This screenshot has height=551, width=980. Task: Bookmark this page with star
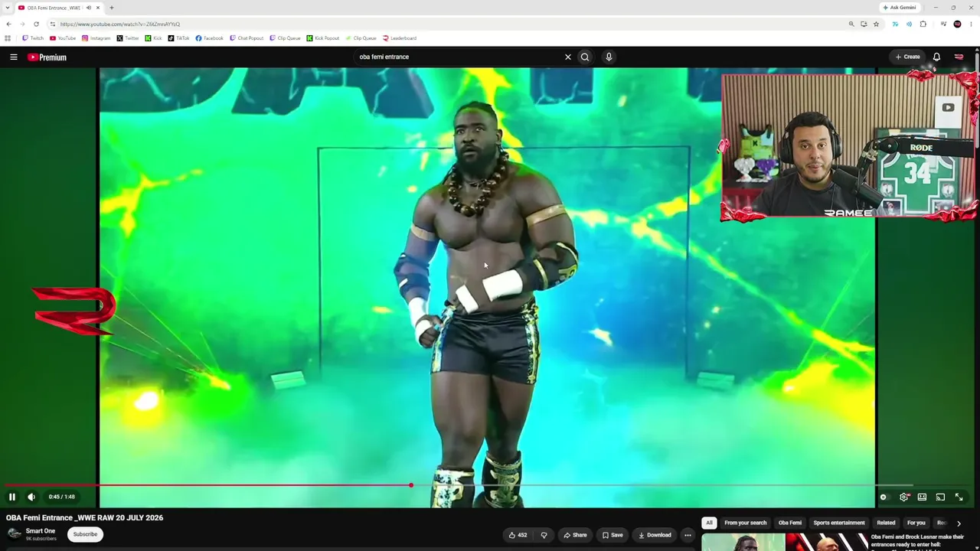click(877, 24)
